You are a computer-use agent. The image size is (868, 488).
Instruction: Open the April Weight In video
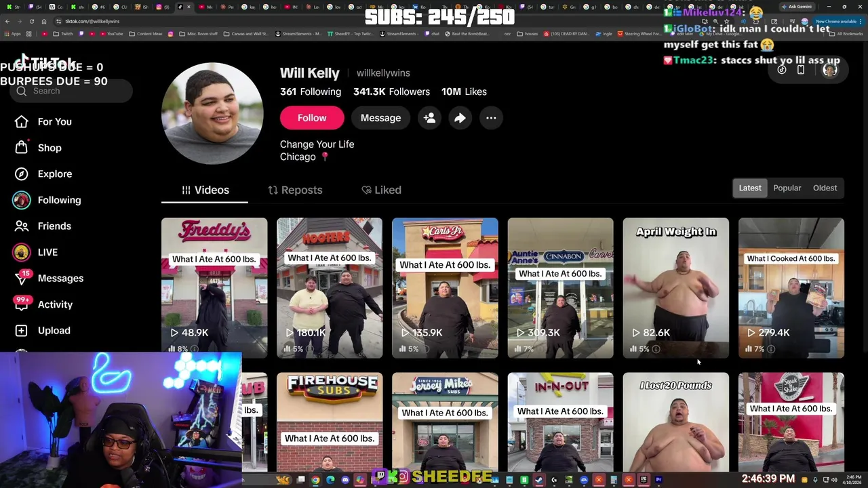pos(676,287)
